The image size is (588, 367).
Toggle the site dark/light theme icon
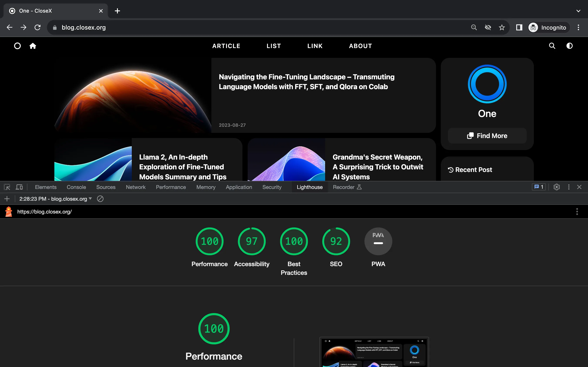(x=569, y=46)
